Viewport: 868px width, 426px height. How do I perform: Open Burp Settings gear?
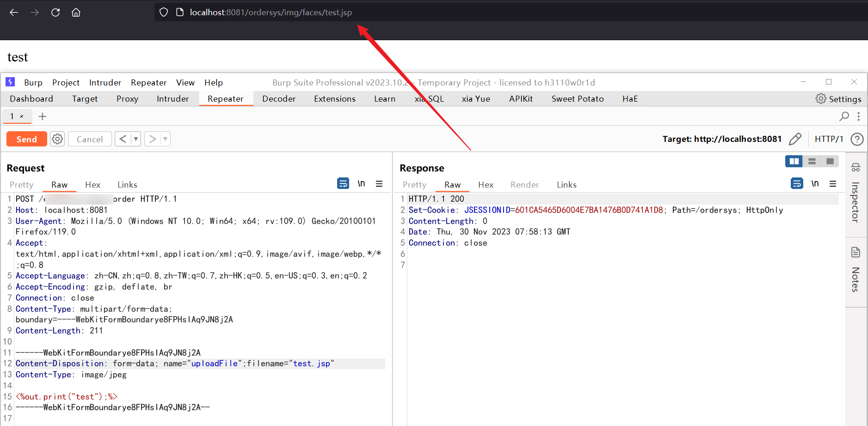[x=838, y=99]
